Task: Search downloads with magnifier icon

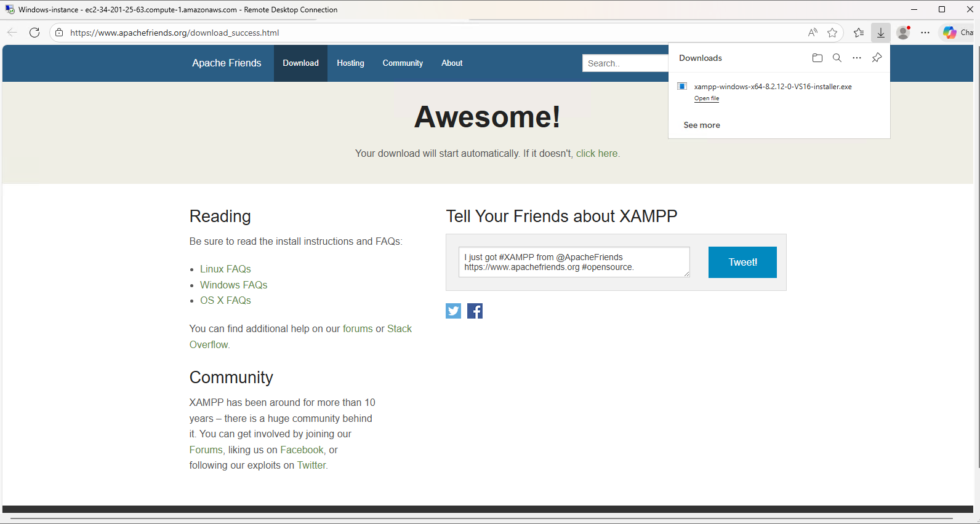Action: (x=837, y=58)
